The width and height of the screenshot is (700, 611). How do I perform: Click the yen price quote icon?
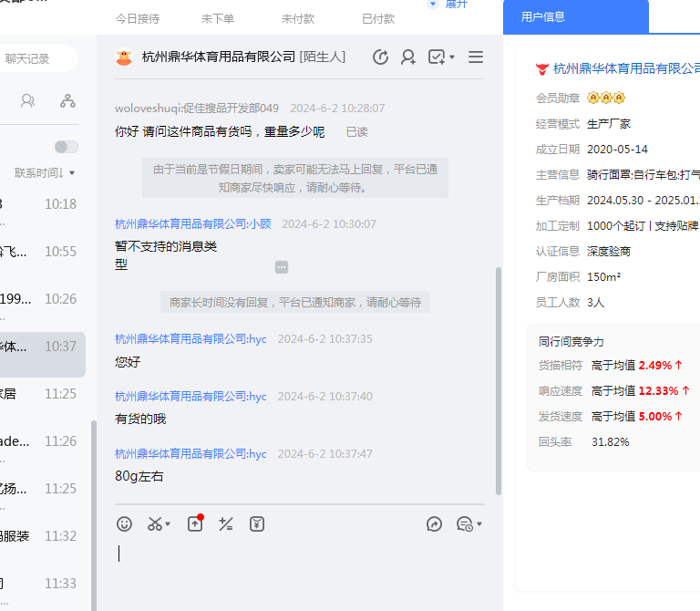(x=257, y=523)
